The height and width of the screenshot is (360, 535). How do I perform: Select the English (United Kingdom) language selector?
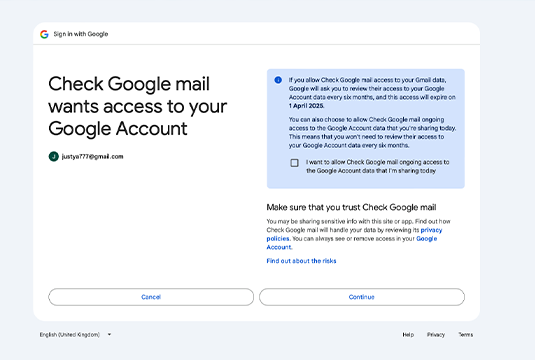tap(75, 334)
